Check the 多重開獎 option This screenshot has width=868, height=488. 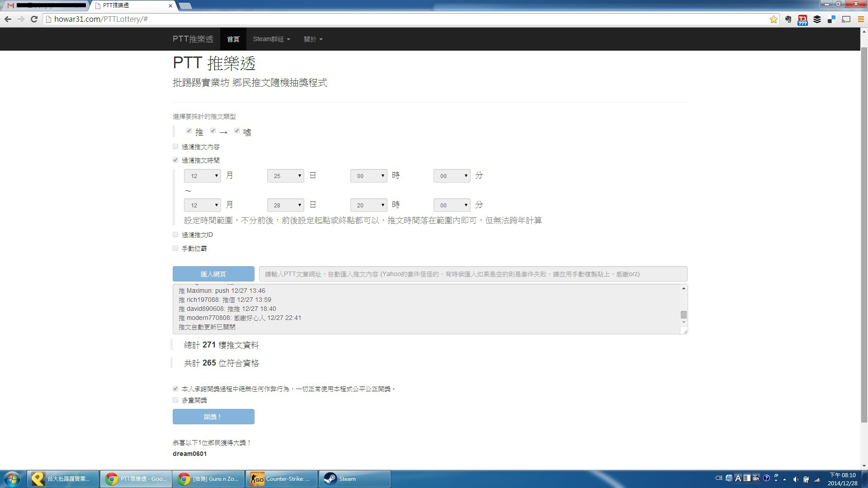(175, 400)
